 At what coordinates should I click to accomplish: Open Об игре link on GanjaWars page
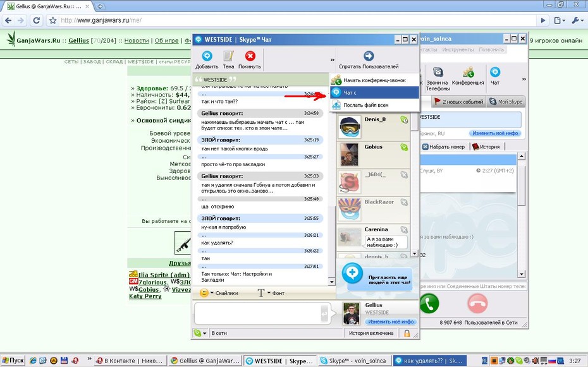click(x=166, y=40)
